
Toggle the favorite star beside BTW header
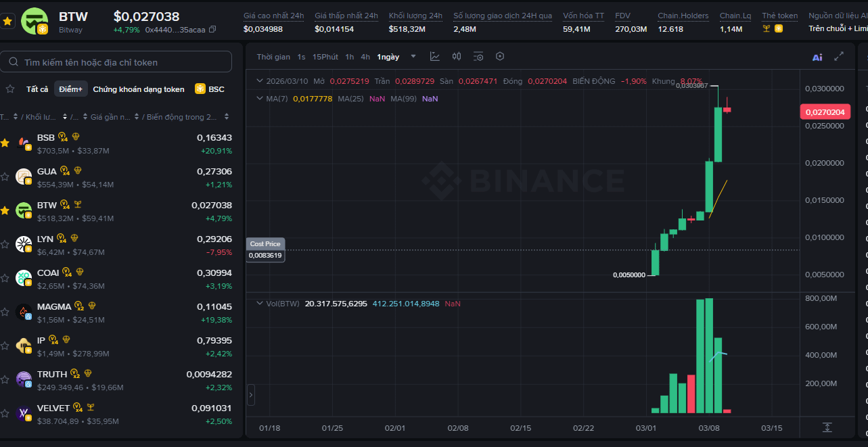(7, 22)
